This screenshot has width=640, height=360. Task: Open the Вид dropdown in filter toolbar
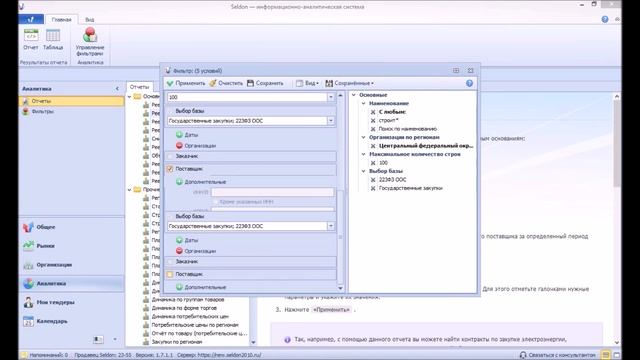[307, 83]
